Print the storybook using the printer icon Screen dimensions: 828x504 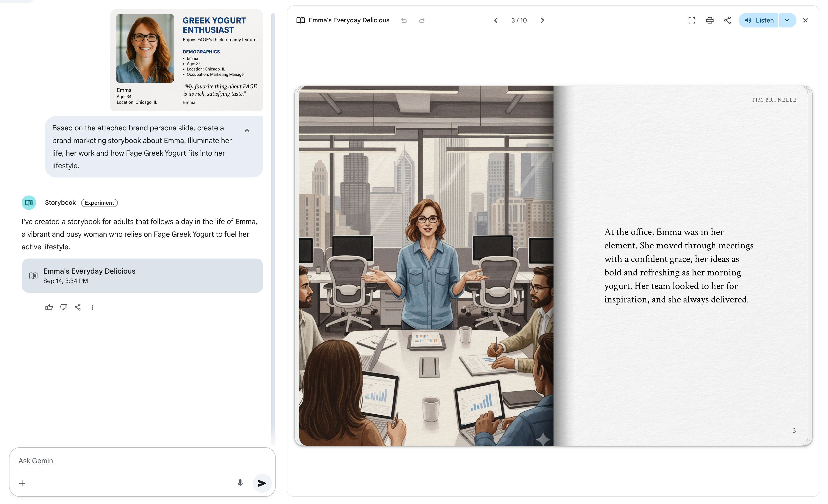[x=709, y=20]
